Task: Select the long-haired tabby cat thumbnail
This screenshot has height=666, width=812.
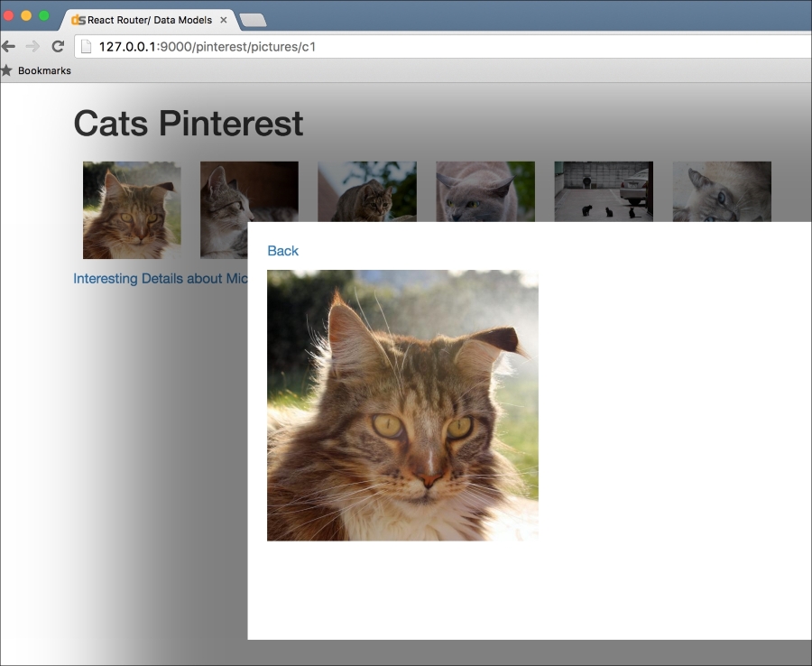Action: click(x=132, y=209)
